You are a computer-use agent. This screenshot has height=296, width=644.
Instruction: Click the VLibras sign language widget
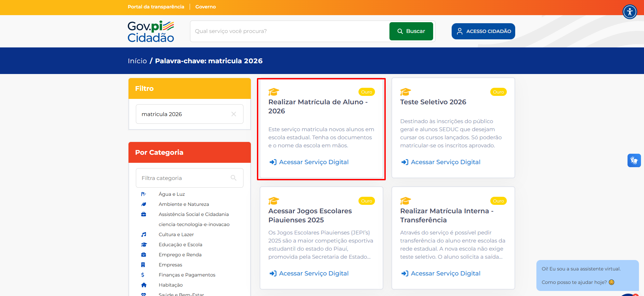point(634,160)
